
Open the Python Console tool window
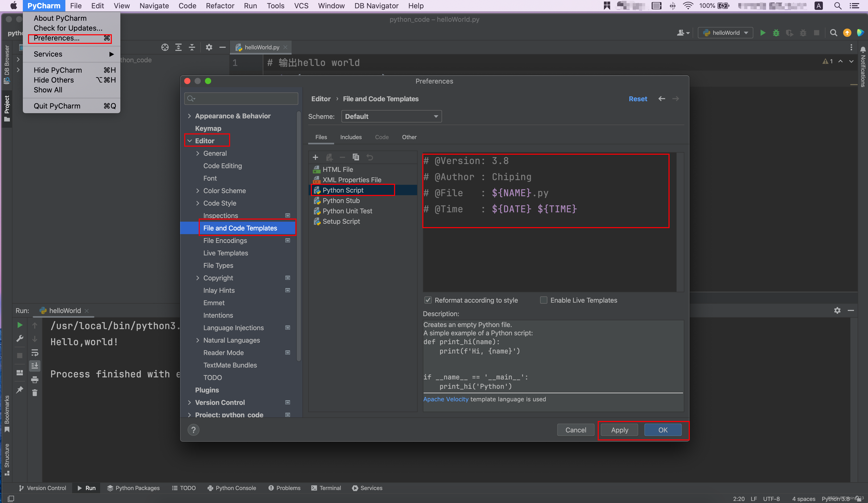tap(232, 488)
